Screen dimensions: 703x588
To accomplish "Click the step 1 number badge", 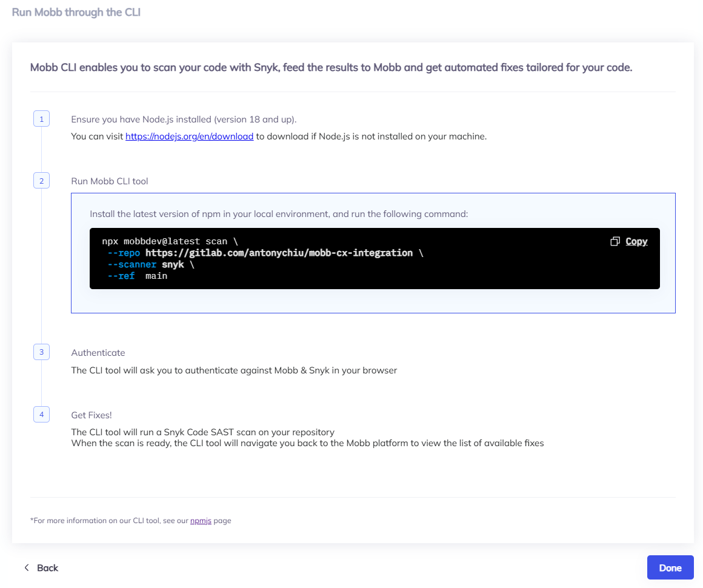I will click(41, 119).
